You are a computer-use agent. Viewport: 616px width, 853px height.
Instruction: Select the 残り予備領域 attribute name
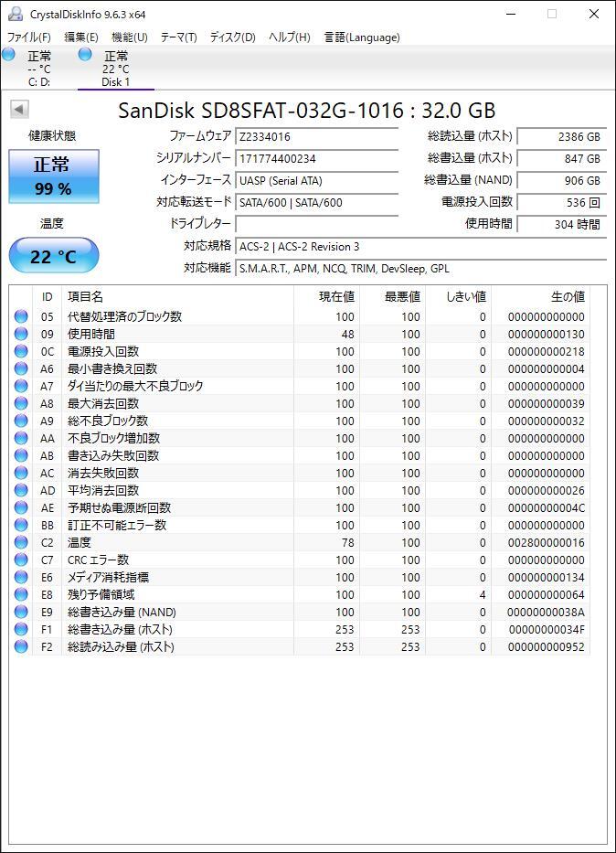click(101, 594)
